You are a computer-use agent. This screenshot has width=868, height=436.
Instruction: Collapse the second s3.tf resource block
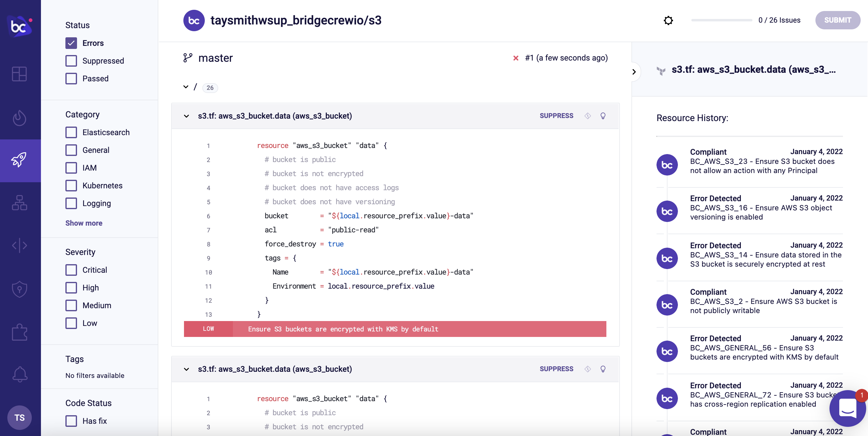[186, 369]
